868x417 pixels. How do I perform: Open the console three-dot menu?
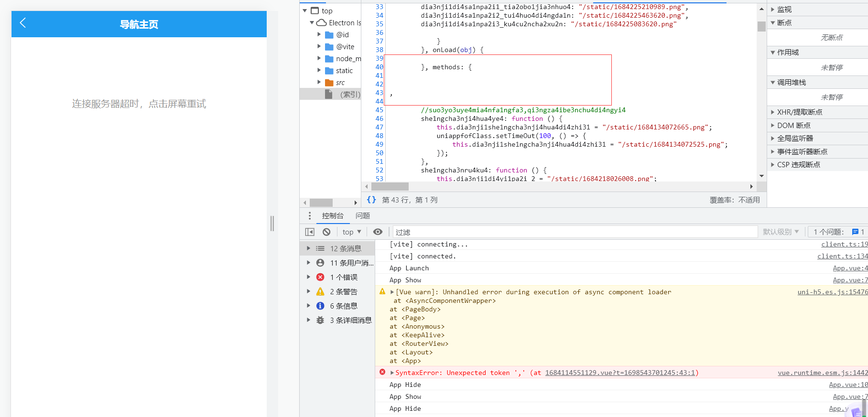(x=310, y=215)
